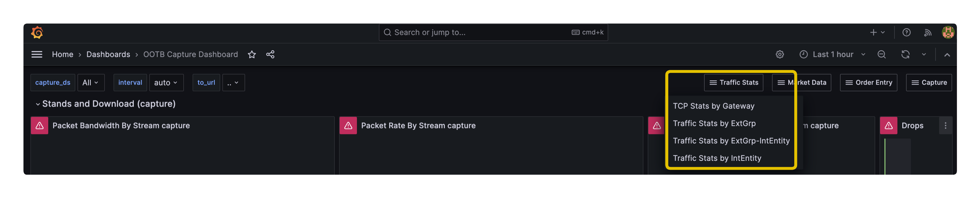Select TCP Stats by Gateway
Image resolution: width=980 pixels, height=198 pixels.
713,106
